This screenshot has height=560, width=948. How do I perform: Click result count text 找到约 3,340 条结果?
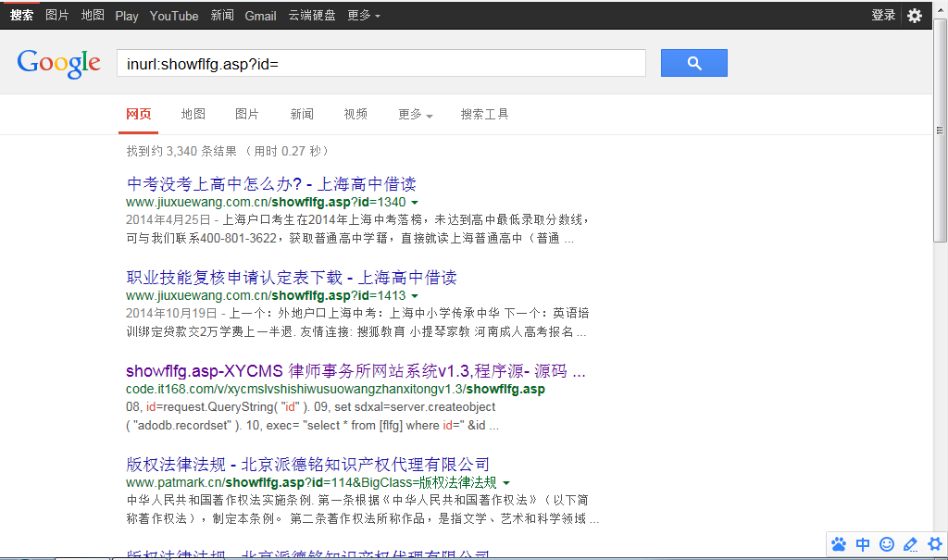[181, 151]
